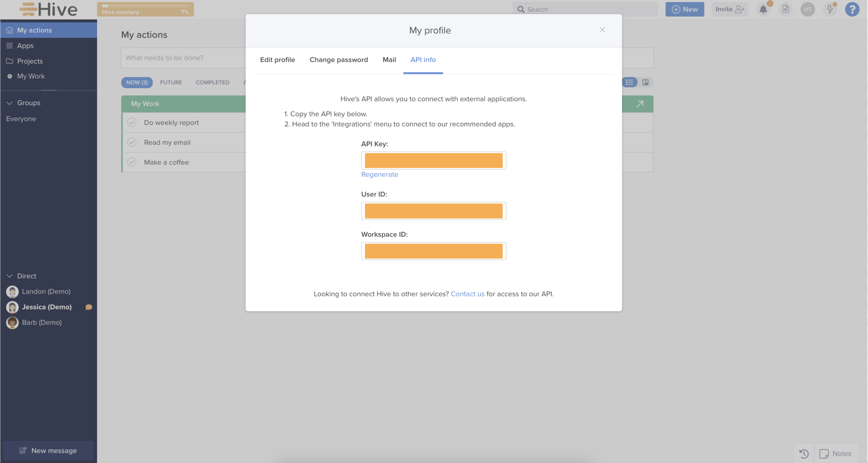Viewport: 868px width, 463px height.
Task: Switch to list view icon
Action: tap(629, 82)
